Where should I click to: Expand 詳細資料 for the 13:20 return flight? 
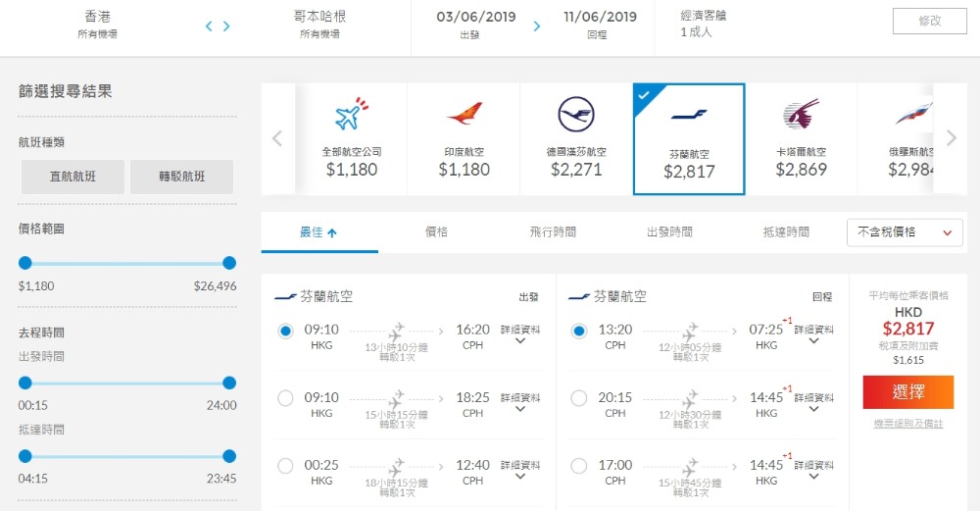[x=813, y=335]
